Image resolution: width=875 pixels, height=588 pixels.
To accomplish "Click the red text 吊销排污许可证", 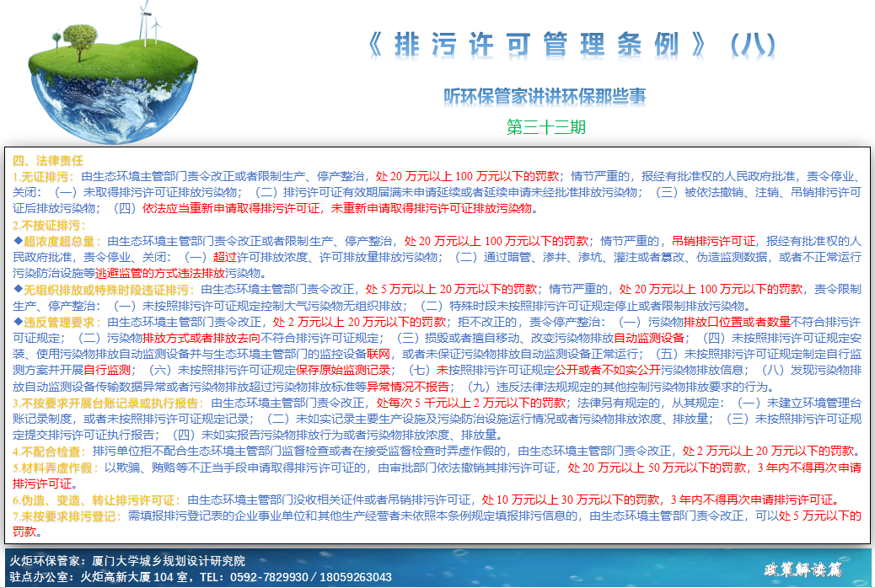I will pyautogui.click(x=713, y=242).
